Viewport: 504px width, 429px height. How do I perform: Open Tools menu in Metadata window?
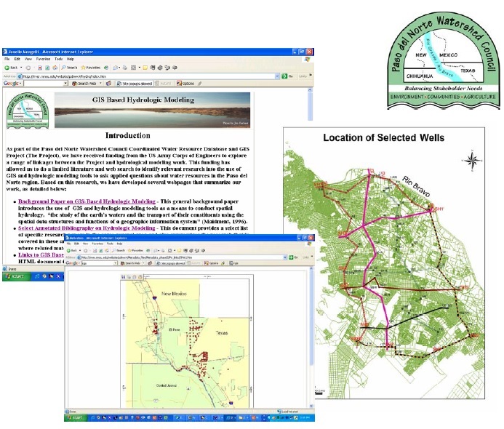tap(110, 244)
